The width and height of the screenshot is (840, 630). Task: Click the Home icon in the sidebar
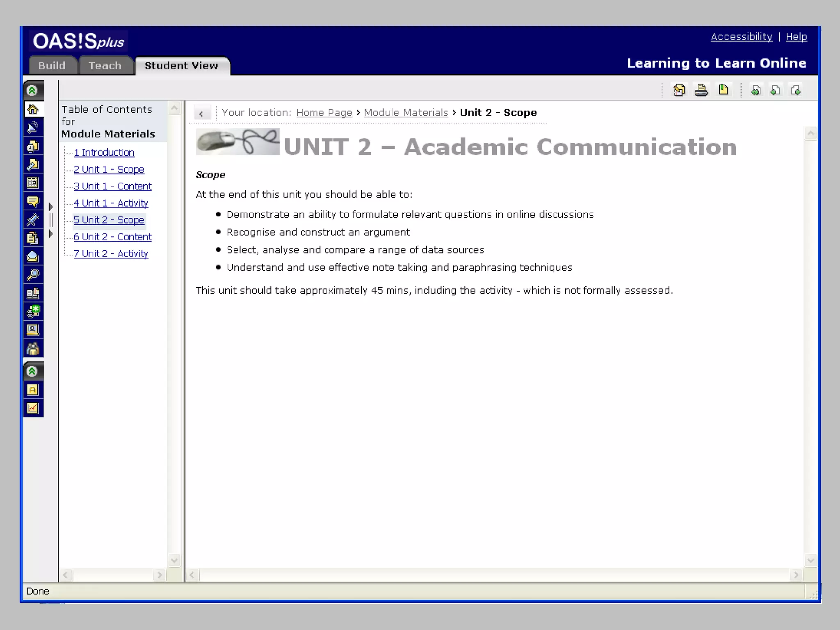(33, 109)
